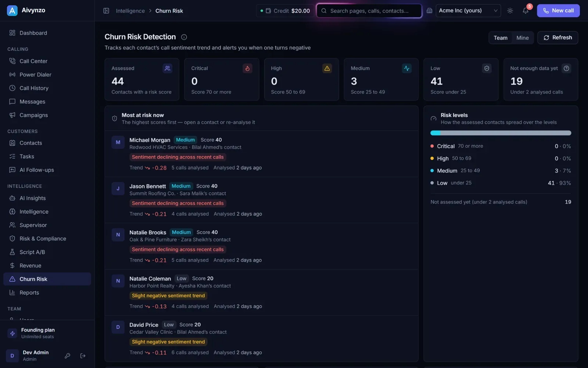Screen dimensions: 588x368
Task: Navigate to Risk & Compliance
Action: coord(47,238)
